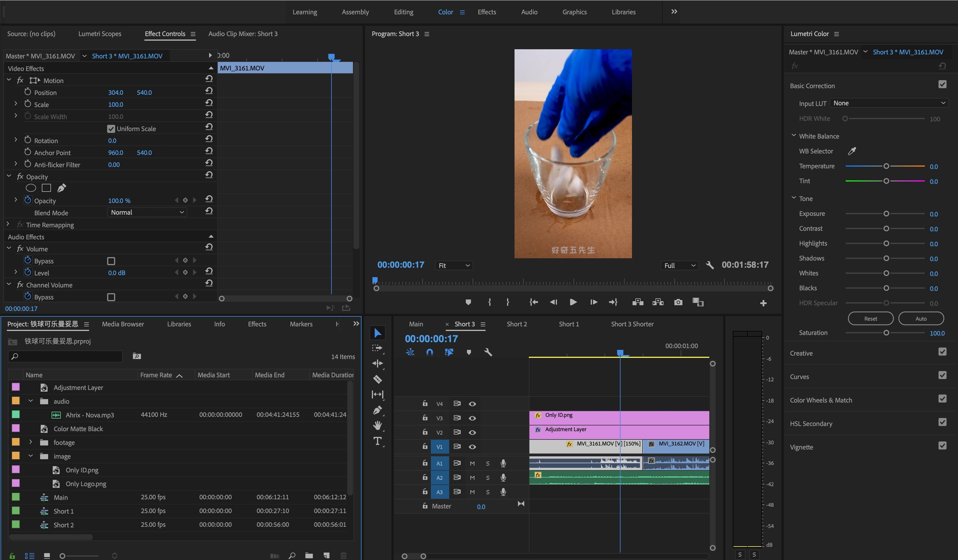Hide track V3 with eye icon

click(472, 418)
